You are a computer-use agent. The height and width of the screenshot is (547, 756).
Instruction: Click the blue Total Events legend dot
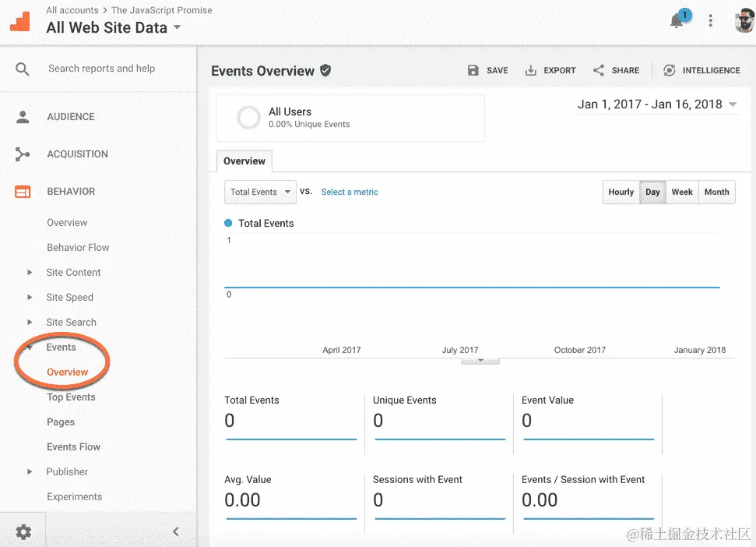[x=229, y=223]
